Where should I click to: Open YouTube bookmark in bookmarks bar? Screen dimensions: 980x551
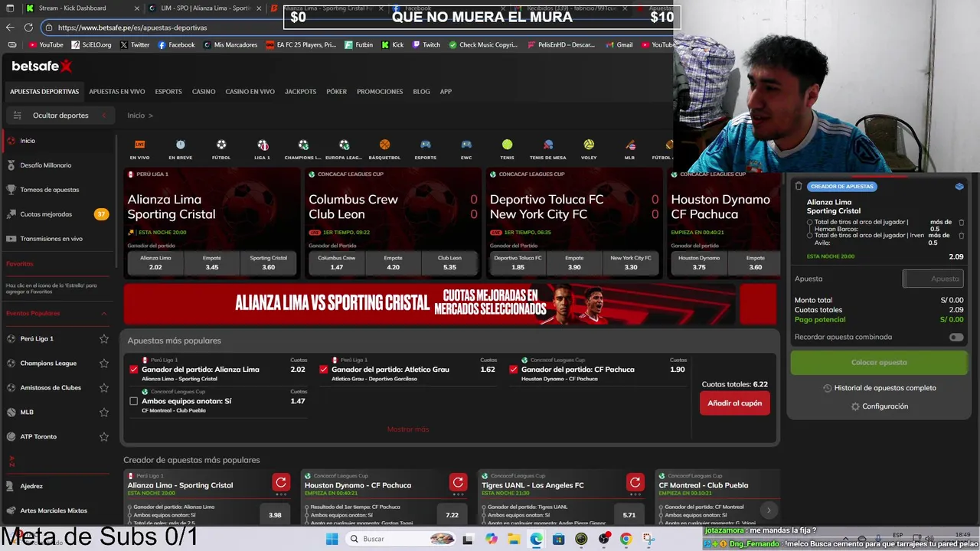pyautogui.click(x=46, y=45)
